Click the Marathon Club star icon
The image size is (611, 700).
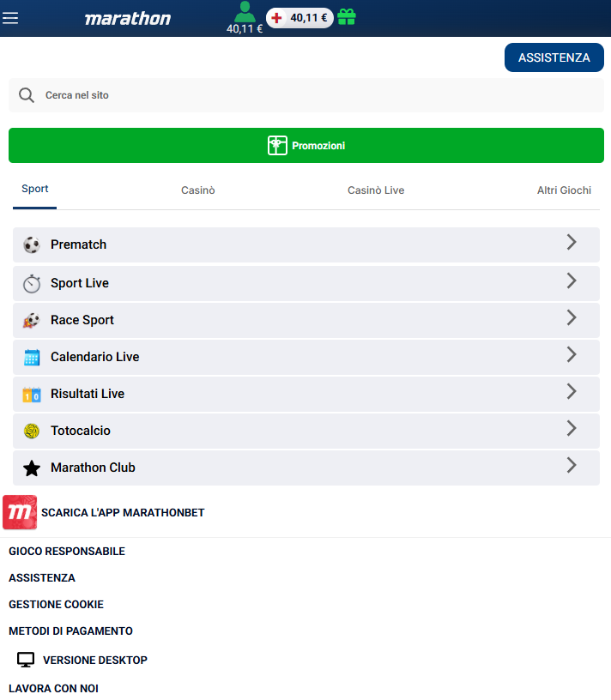coord(32,468)
